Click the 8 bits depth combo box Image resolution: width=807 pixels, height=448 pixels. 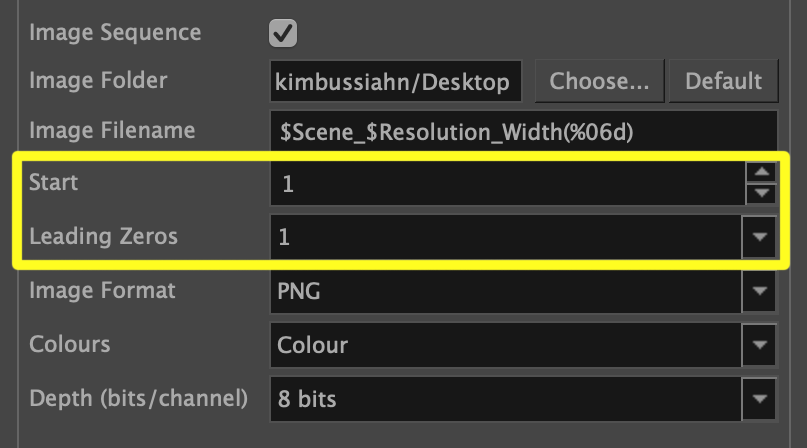(x=507, y=400)
